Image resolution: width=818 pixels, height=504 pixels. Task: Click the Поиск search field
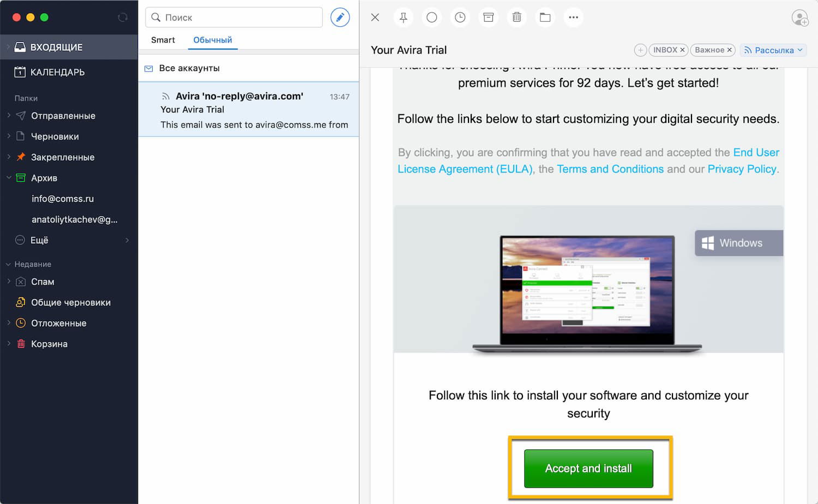point(234,17)
